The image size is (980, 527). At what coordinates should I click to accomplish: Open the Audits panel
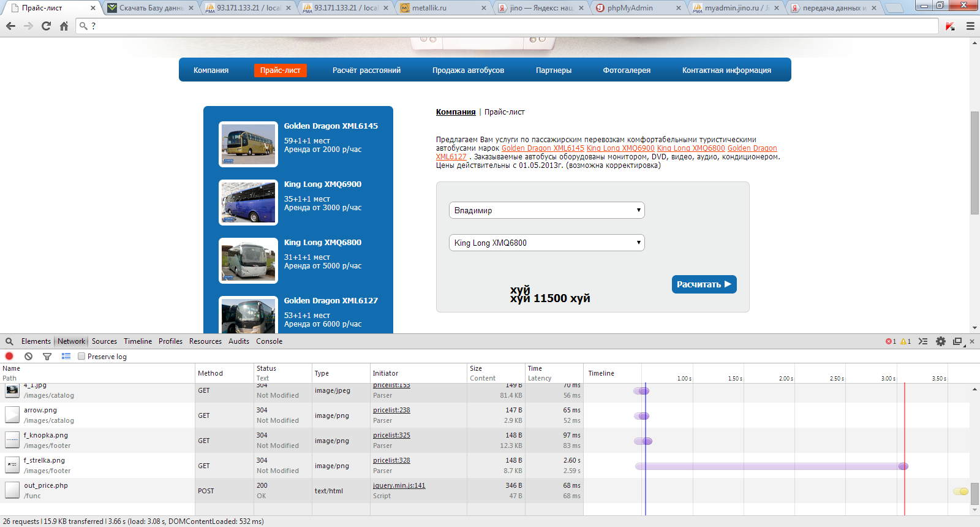[x=239, y=341]
